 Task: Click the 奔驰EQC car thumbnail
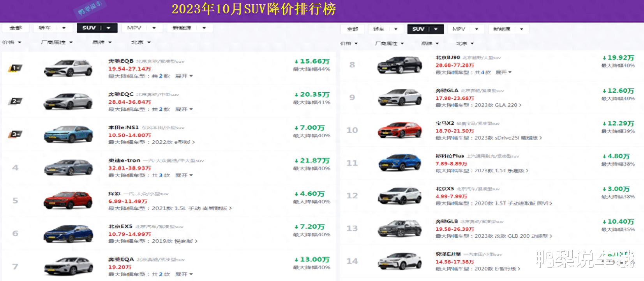click(x=68, y=101)
